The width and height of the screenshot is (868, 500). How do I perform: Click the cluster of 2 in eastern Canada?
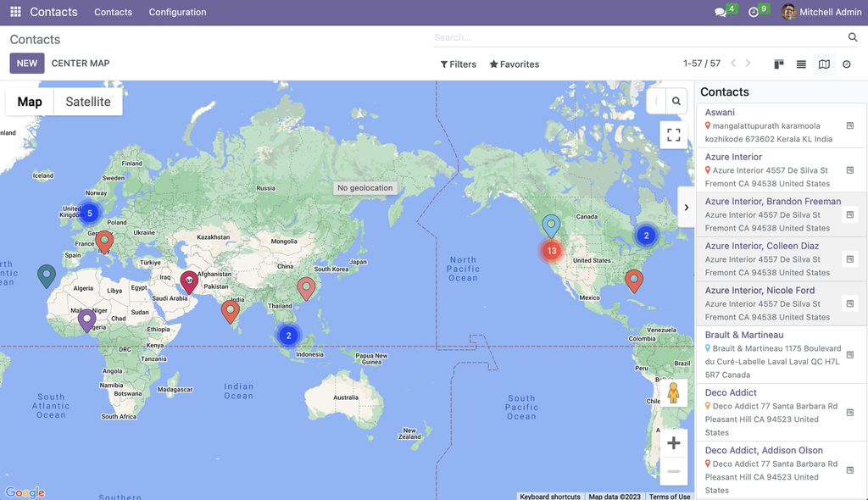(646, 236)
